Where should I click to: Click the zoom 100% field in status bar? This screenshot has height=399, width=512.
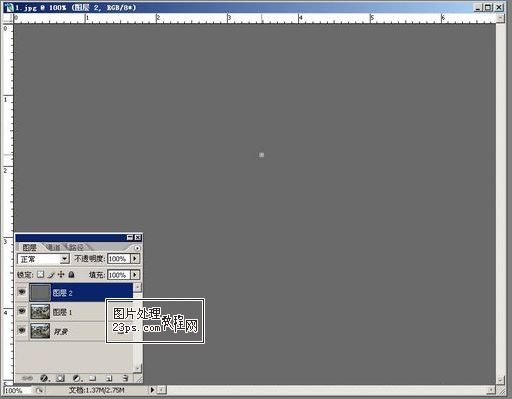(x=17, y=390)
